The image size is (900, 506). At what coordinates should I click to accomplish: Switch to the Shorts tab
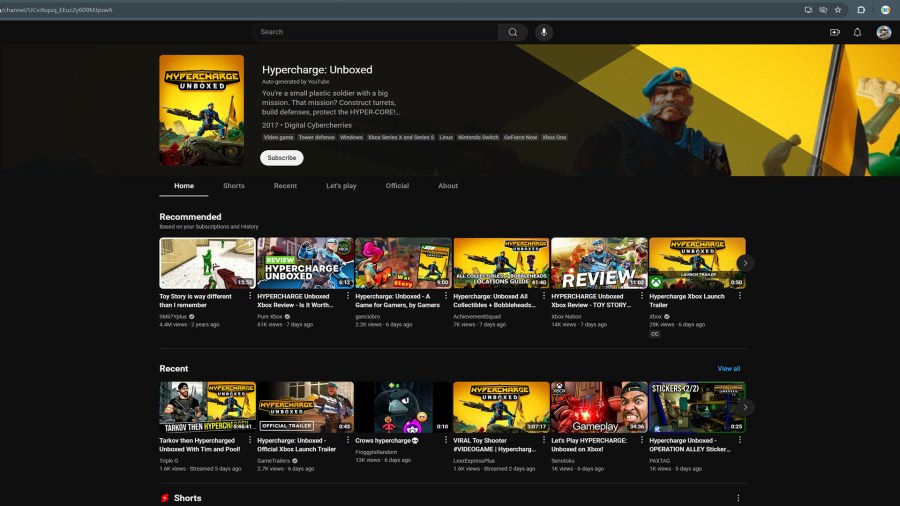pos(234,186)
